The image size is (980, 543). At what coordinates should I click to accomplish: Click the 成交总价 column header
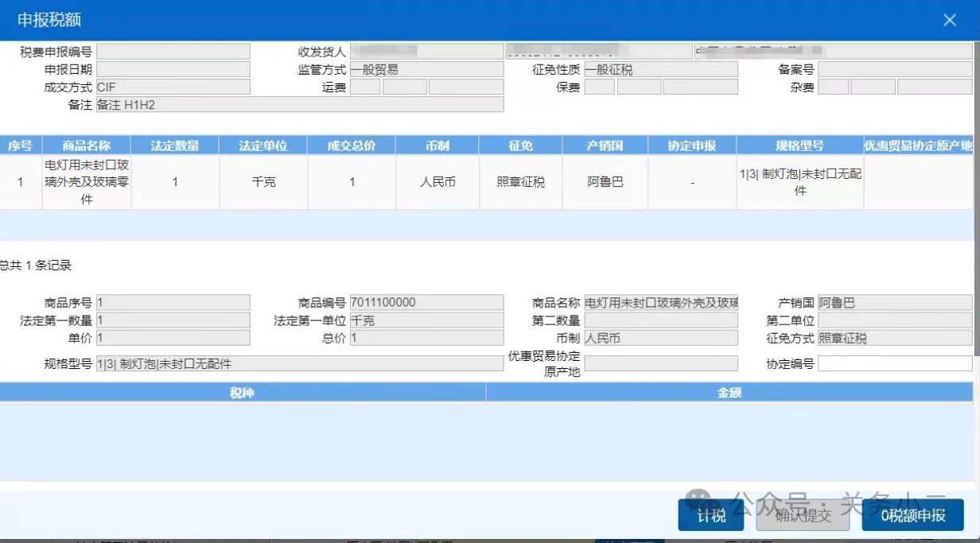click(x=352, y=145)
